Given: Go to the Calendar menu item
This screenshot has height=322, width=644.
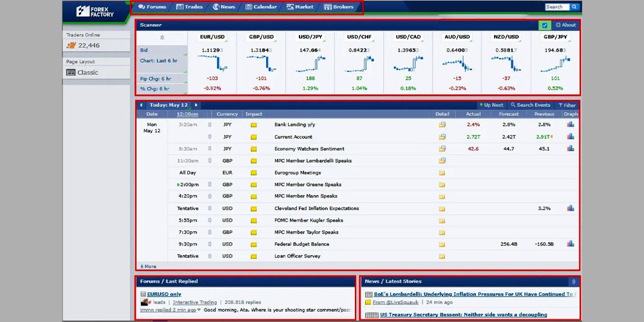Looking at the screenshot, I should pos(261,7).
